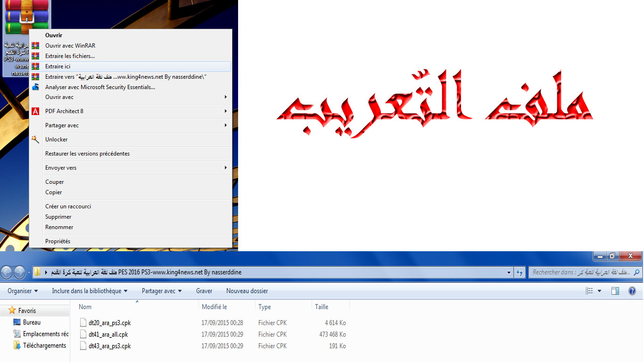Click the PDF Architect 8 red icon
Viewport: 644px width, 362px height.
[35, 111]
